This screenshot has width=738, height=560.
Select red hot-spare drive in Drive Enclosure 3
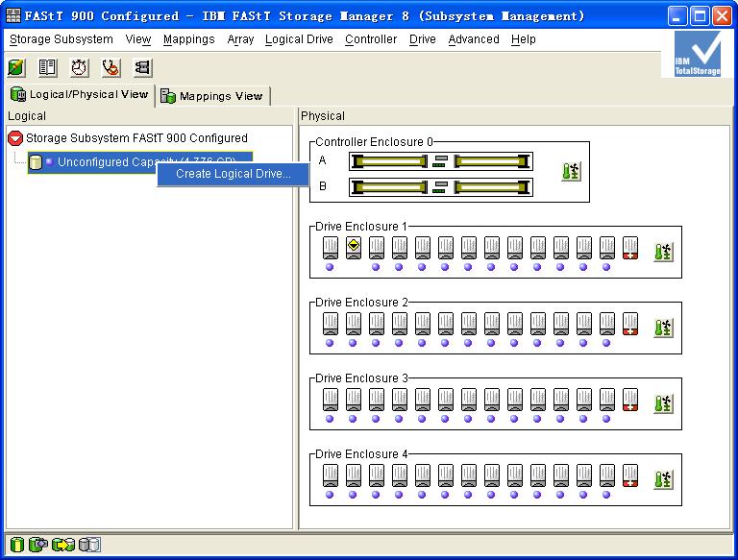click(x=630, y=400)
